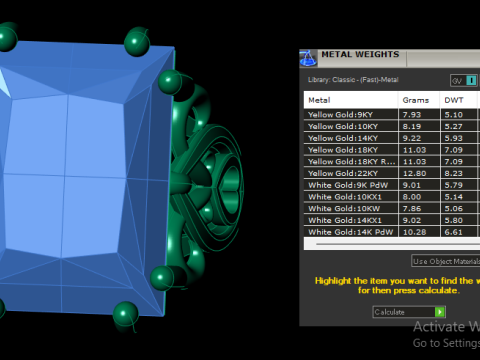Click the 8.23 DWT cell
The image size is (480, 360).
click(x=459, y=173)
